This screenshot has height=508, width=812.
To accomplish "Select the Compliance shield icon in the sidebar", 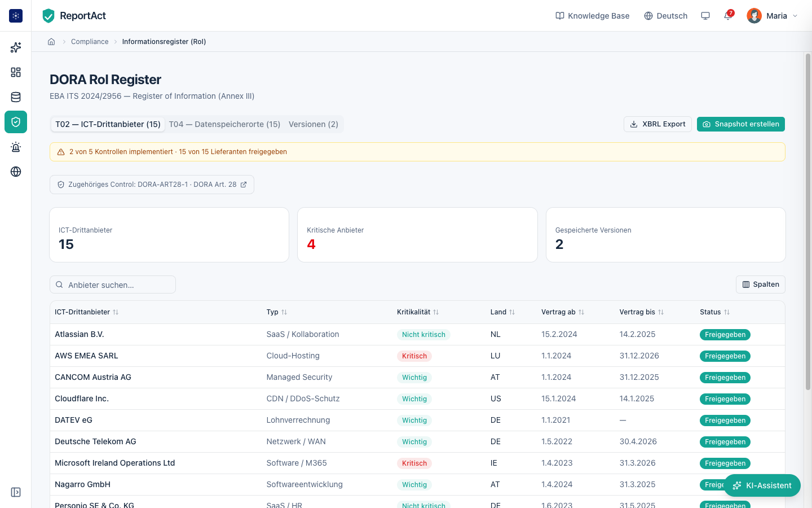I will point(16,122).
